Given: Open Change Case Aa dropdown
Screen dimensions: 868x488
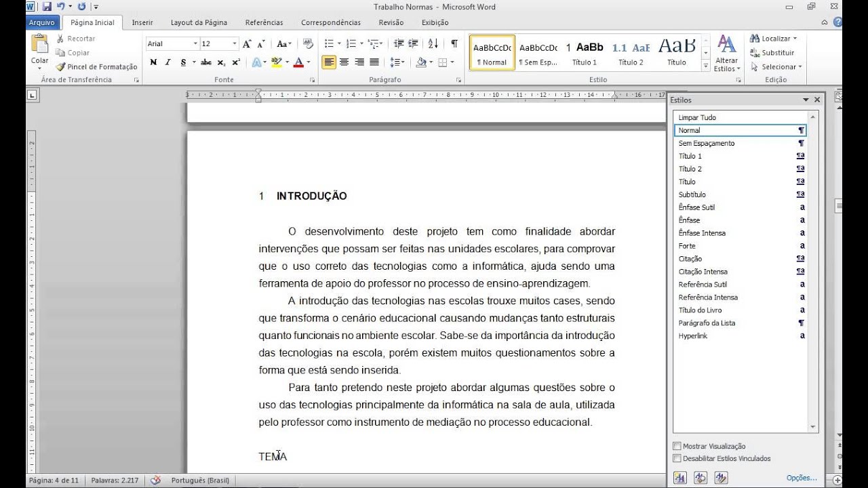Looking at the screenshot, I should (284, 44).
